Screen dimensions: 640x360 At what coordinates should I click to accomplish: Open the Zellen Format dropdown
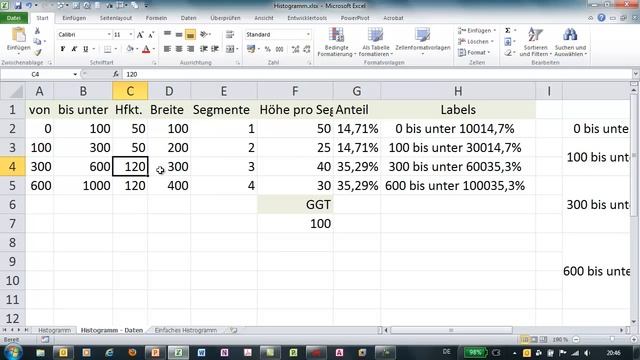point(473,52)
